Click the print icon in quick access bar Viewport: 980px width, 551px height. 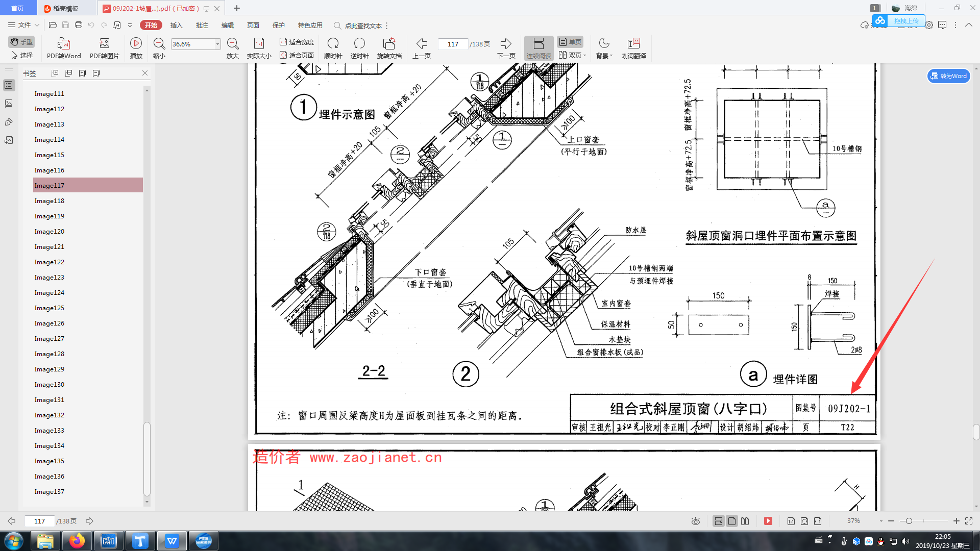click(78, 25)
